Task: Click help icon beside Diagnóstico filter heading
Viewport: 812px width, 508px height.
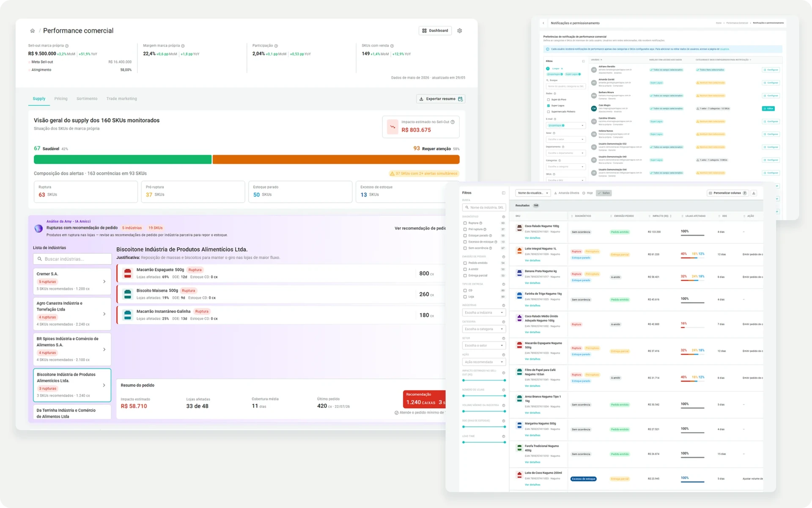Action: tap(503, 217)
